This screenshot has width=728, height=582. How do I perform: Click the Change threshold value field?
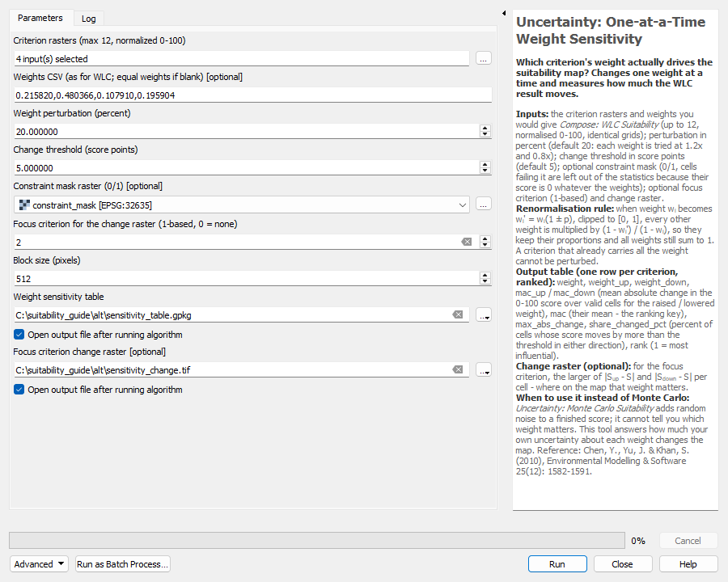[246, 168]
